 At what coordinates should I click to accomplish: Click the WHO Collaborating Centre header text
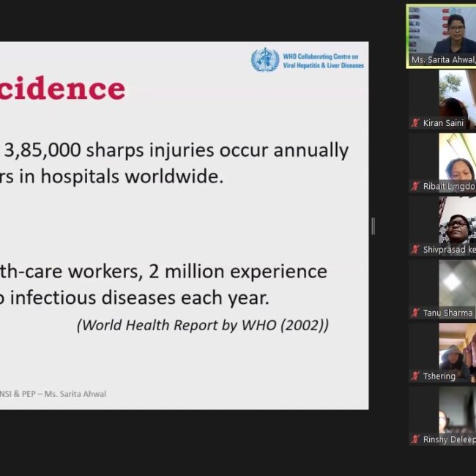[323, 61]
